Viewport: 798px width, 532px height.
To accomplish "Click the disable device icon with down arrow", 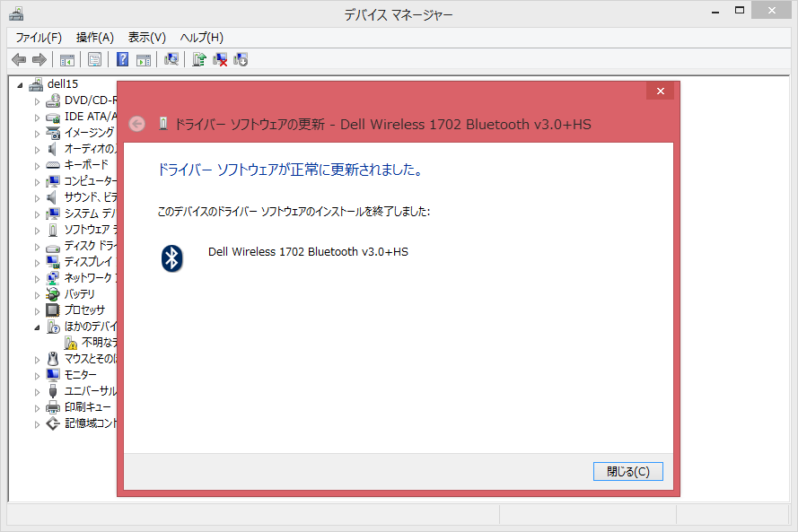I will tap(241, 60).
